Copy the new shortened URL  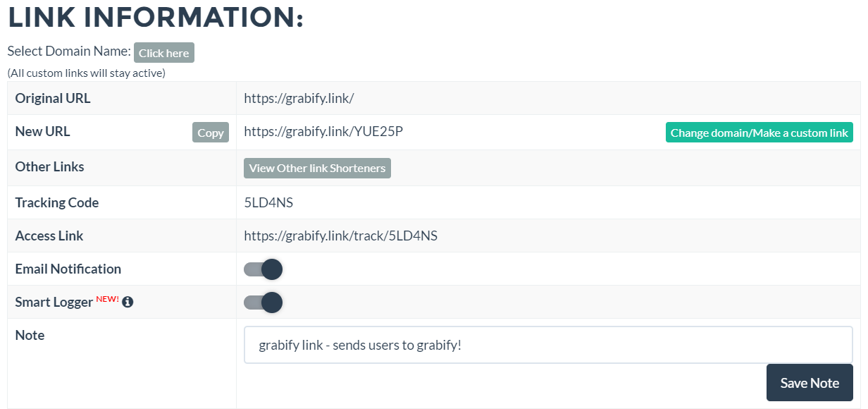(210, 132)
